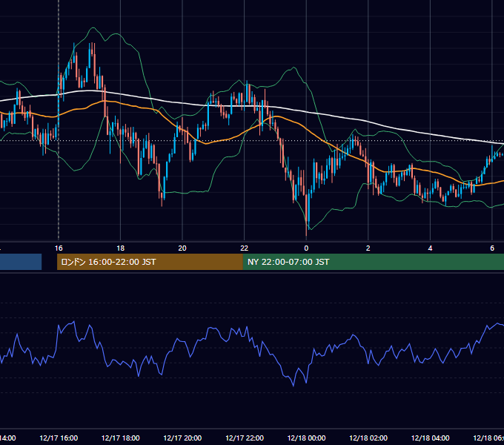The width and height of the screenshot is (504, 445).
Task: Click hour label 18 on upper time axis
Action: click(x=121, y=248)
